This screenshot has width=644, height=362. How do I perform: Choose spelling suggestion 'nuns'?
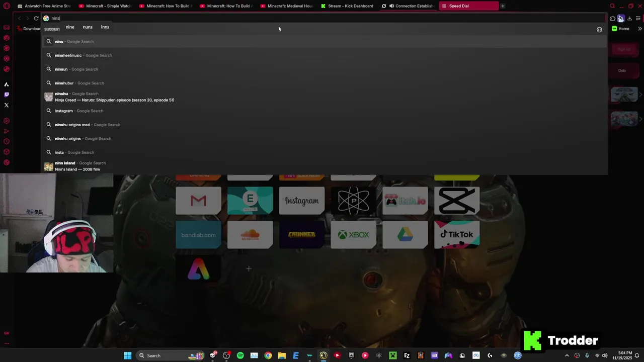tap(88, 27)
